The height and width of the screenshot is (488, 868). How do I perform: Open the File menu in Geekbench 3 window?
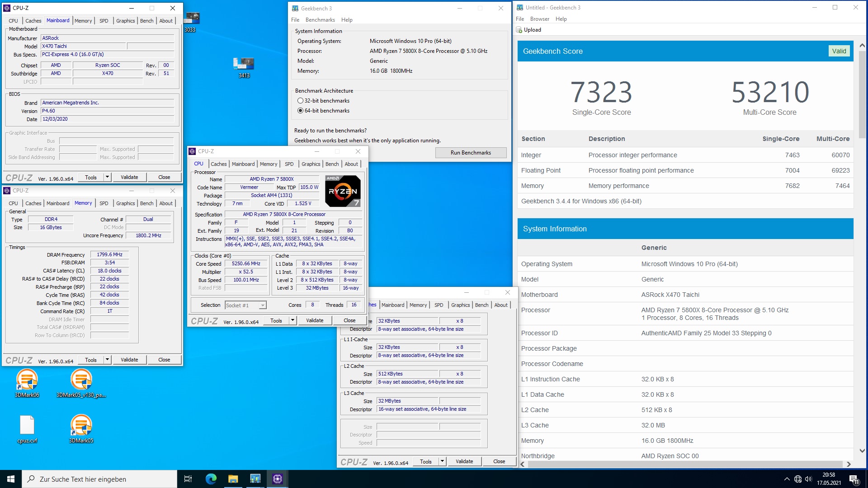point(295,20)
